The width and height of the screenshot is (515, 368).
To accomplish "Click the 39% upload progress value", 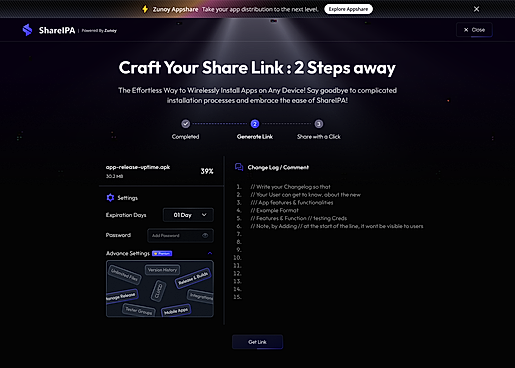I will (207, 171).
